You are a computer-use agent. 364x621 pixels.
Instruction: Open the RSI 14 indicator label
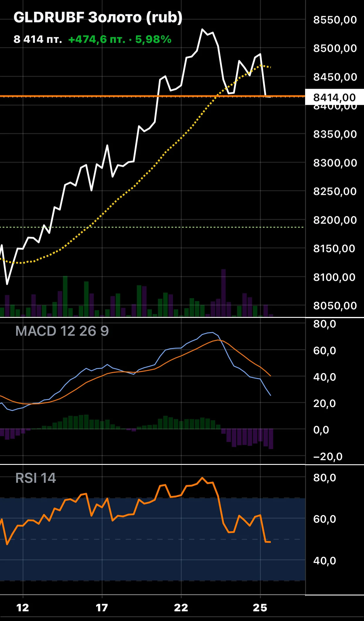click(35, 478)
